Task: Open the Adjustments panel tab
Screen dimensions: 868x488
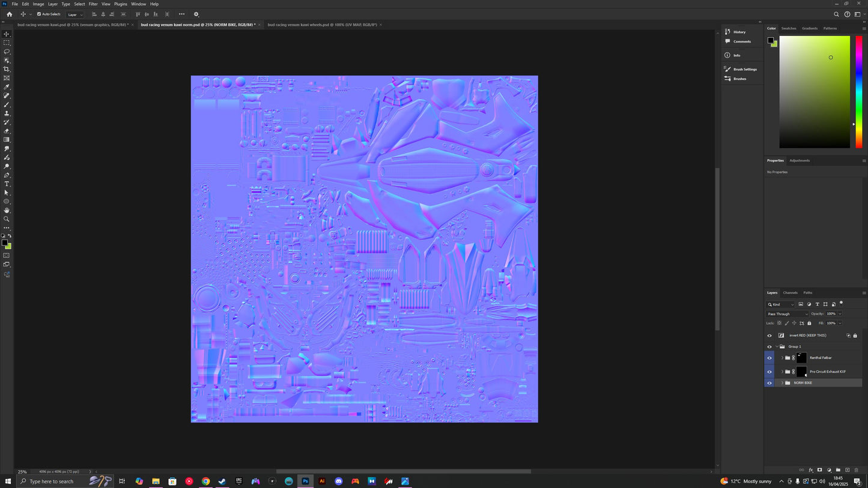Action: pyautogui.click(x=799, y=161)
